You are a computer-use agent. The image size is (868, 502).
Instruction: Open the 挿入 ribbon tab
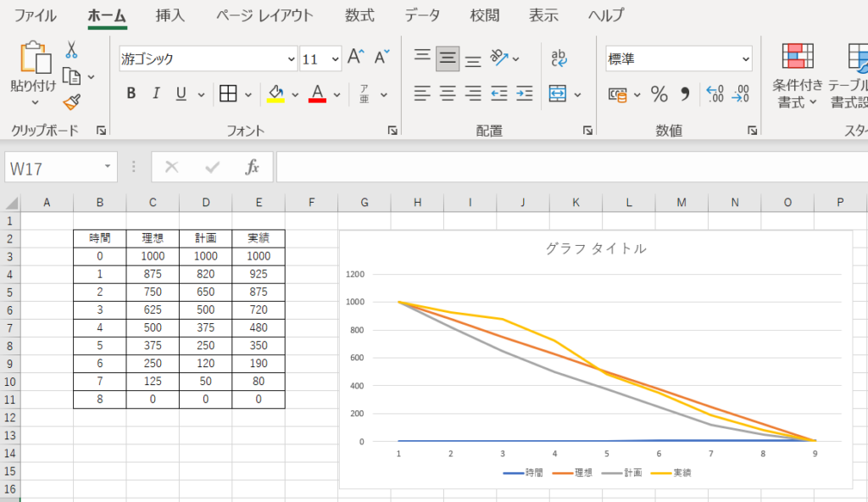170,15
